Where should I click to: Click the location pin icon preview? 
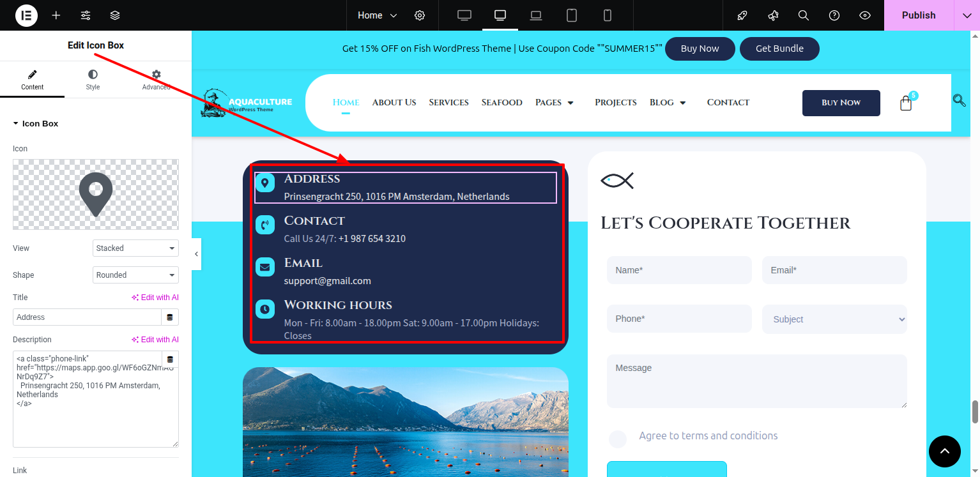click(x=96, y=194)
